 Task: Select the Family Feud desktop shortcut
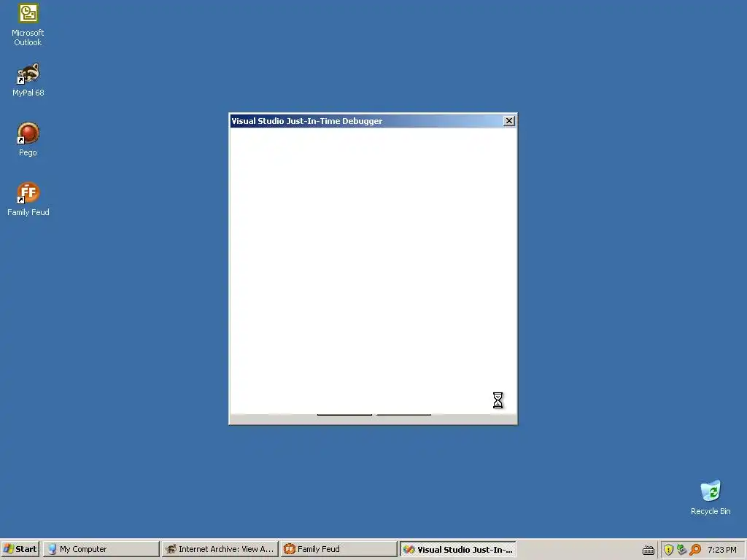tap(28, 199)
